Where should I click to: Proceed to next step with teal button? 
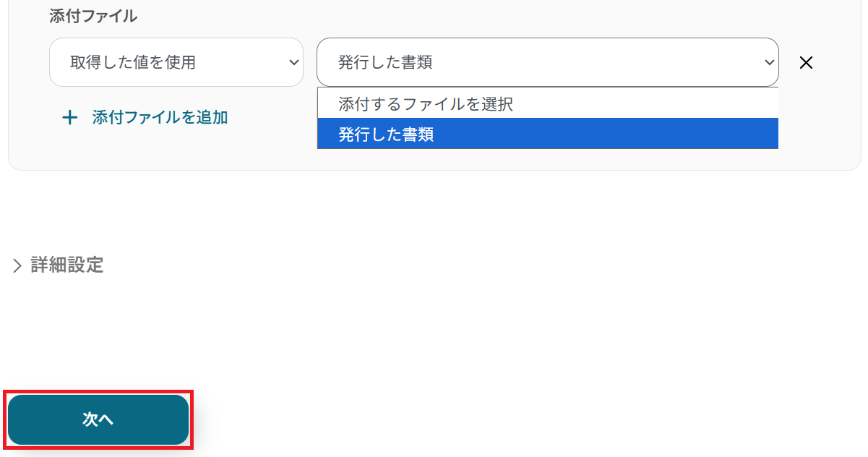(x=98, y=419)
